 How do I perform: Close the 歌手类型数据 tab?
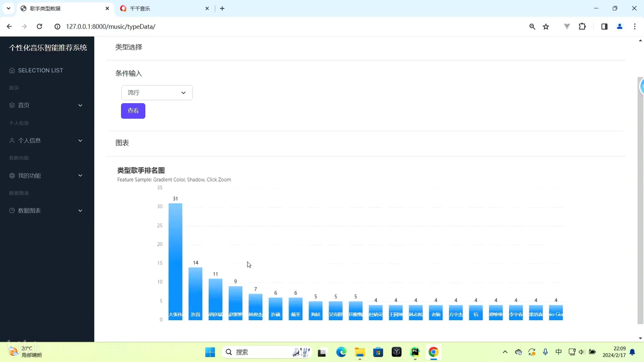(107, 9)
